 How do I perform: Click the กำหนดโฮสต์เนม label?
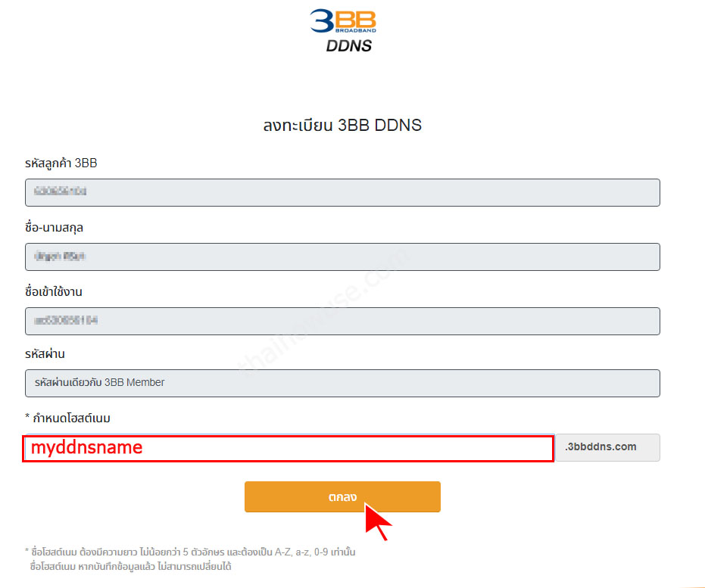(x=67, y=418)
